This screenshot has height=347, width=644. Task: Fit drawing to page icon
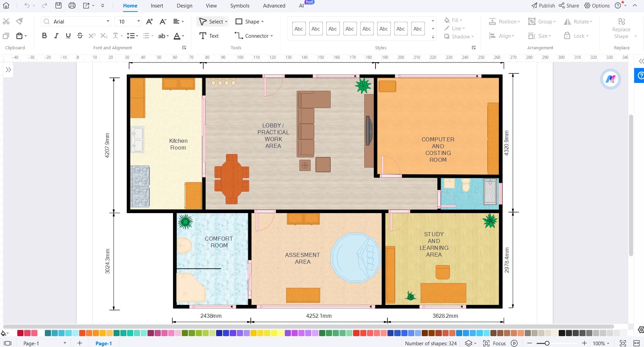coord(623,343)
